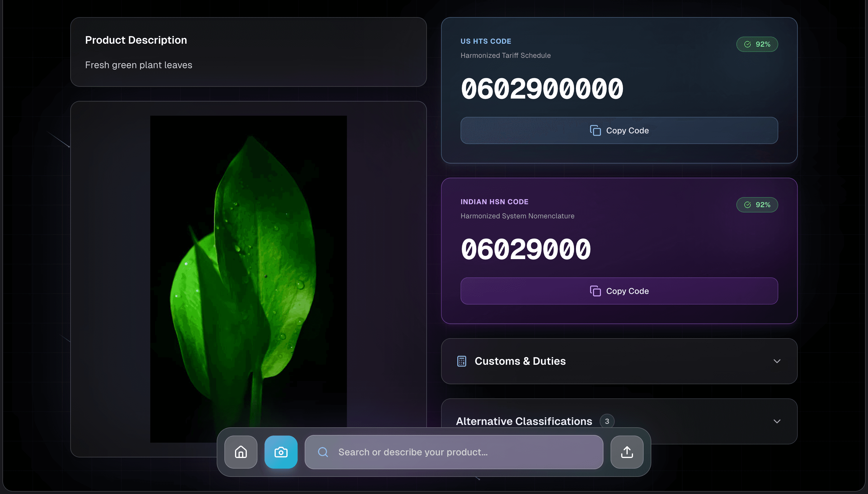Open the camera capture button
868x494 pixels.
[281, 452]
